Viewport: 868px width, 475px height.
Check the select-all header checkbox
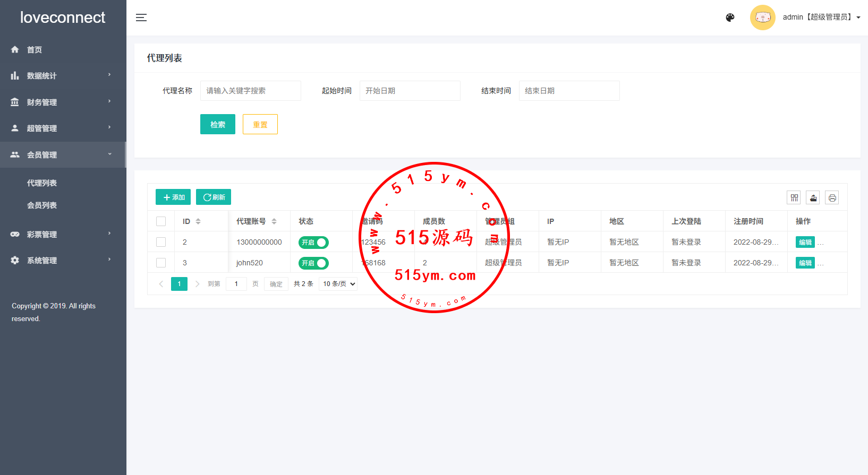(x=161, y=221)
